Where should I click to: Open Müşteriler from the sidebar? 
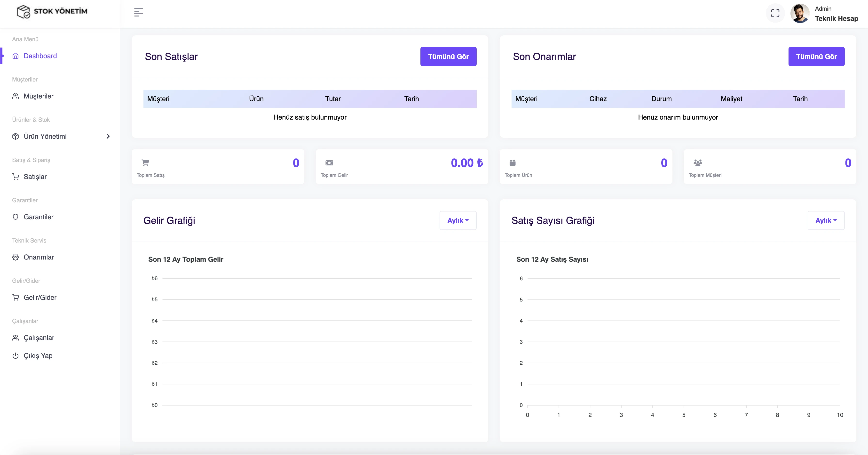[x=39, y=96]
